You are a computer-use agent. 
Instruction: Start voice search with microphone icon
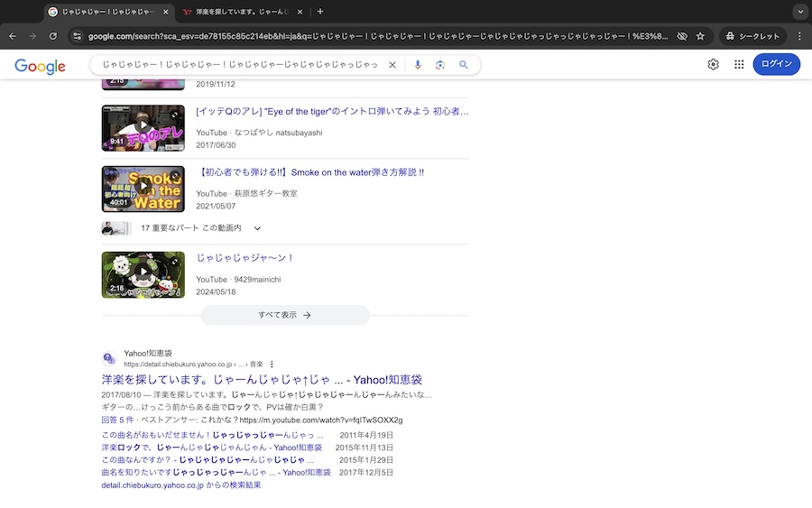[x=418, y=65]
